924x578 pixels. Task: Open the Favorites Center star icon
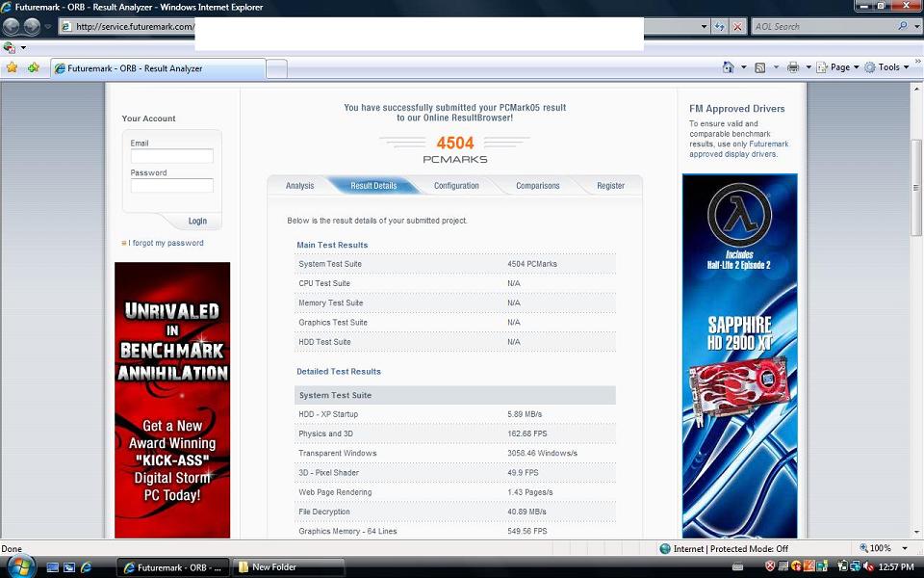click(12, 67)
